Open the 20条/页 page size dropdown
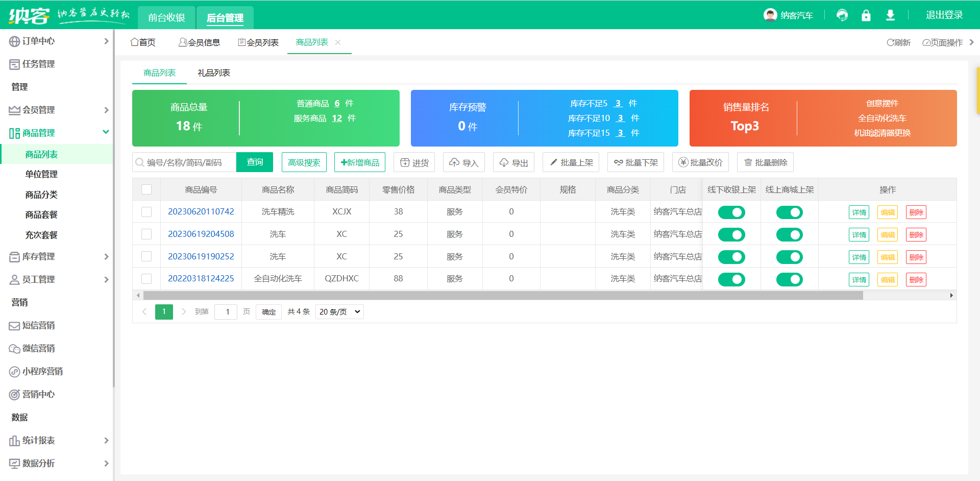 point(339,311)
